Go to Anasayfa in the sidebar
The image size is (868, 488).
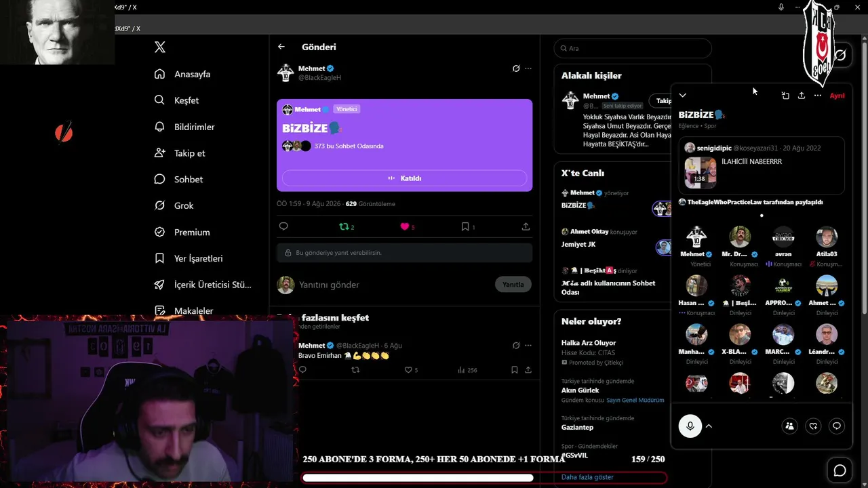[183, 74]
